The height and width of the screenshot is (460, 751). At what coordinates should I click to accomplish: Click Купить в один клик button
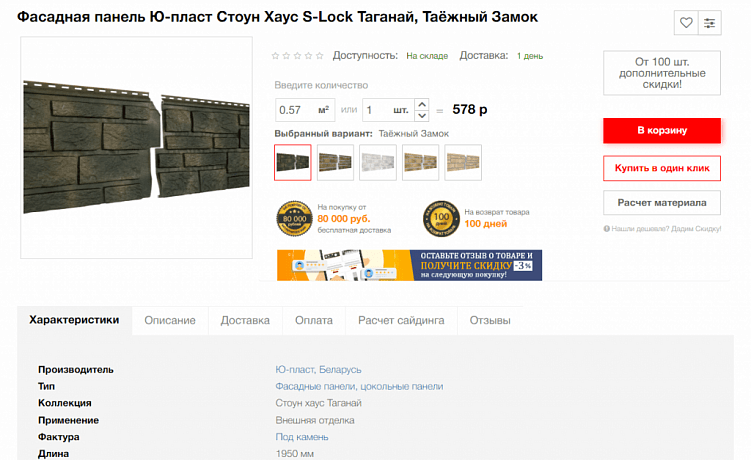[x=662, y=168]
